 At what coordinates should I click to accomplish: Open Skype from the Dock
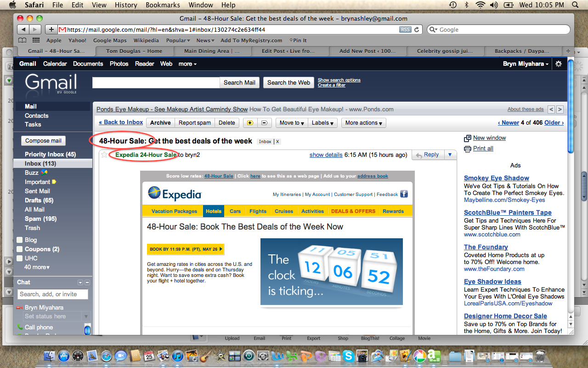coord(348,356)
